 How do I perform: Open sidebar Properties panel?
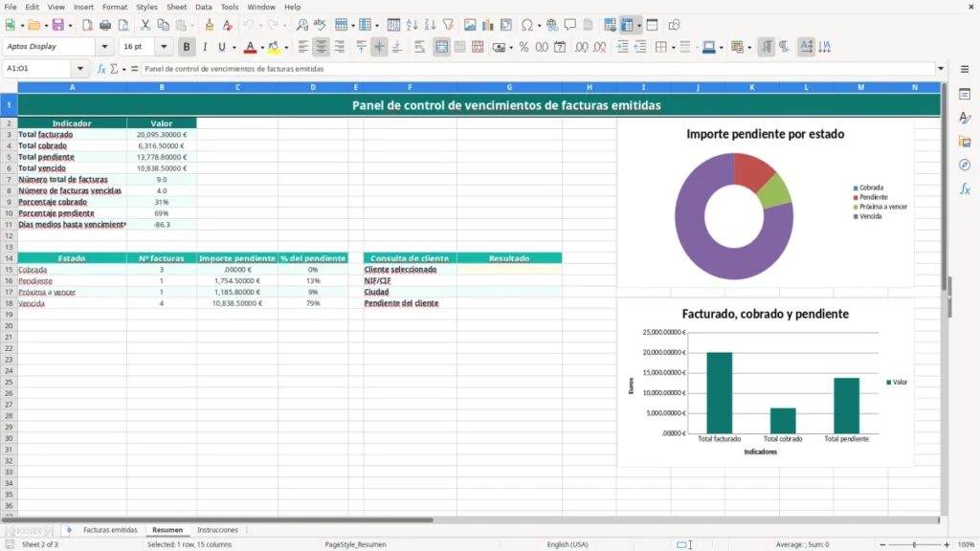click(x=965, y=95)
